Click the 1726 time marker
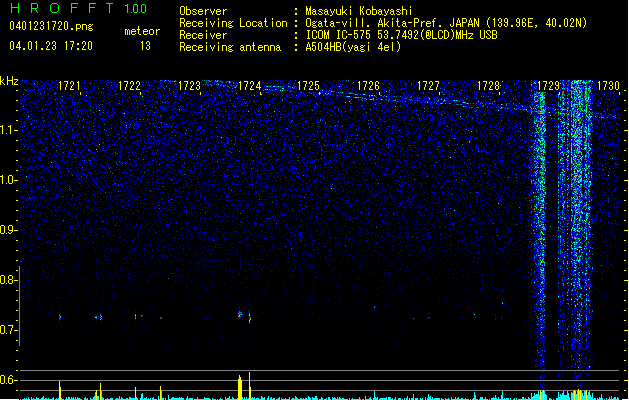Screen dimensions: 629x400 point(368,85)
